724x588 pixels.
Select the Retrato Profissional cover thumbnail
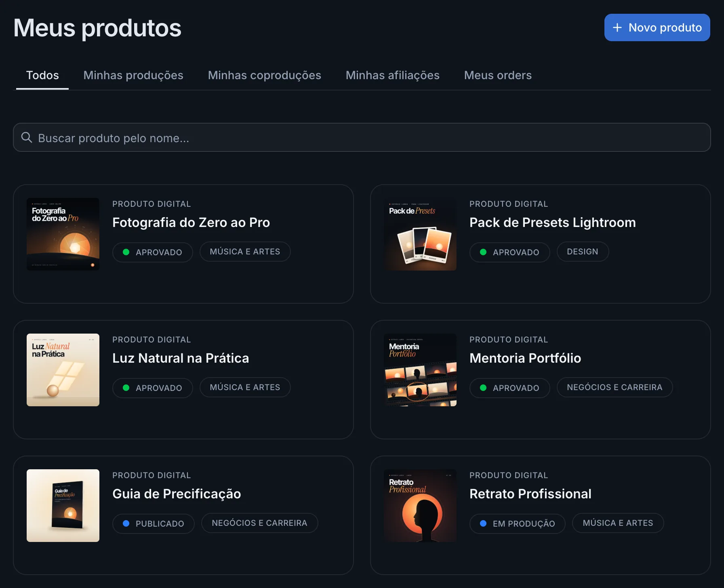(420, 506)
